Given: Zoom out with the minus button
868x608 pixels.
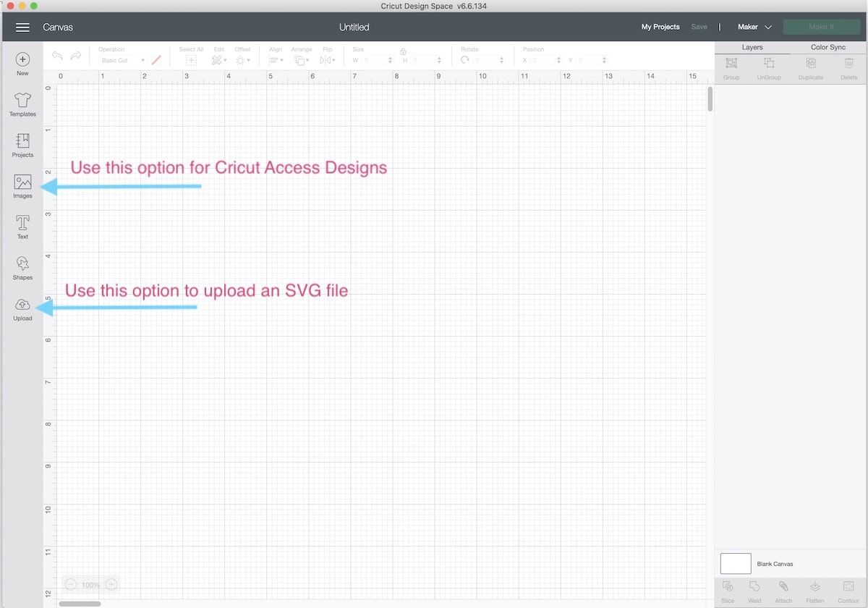Looking at the screenshot, I should pos(70,584).
